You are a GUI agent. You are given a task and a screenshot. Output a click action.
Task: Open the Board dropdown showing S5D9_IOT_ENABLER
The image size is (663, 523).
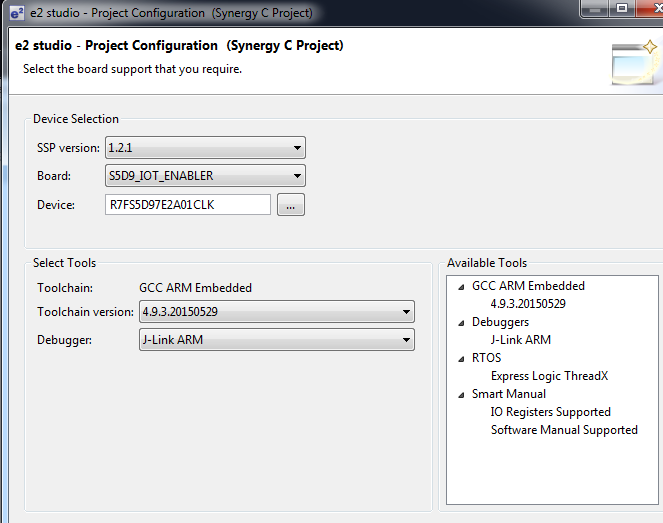pos(205,175)
